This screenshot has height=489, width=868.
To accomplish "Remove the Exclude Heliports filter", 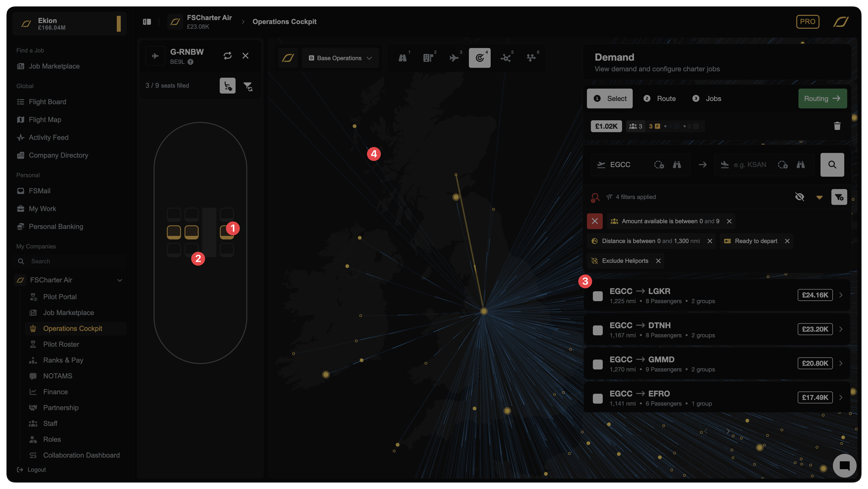I will pos(658,261).
